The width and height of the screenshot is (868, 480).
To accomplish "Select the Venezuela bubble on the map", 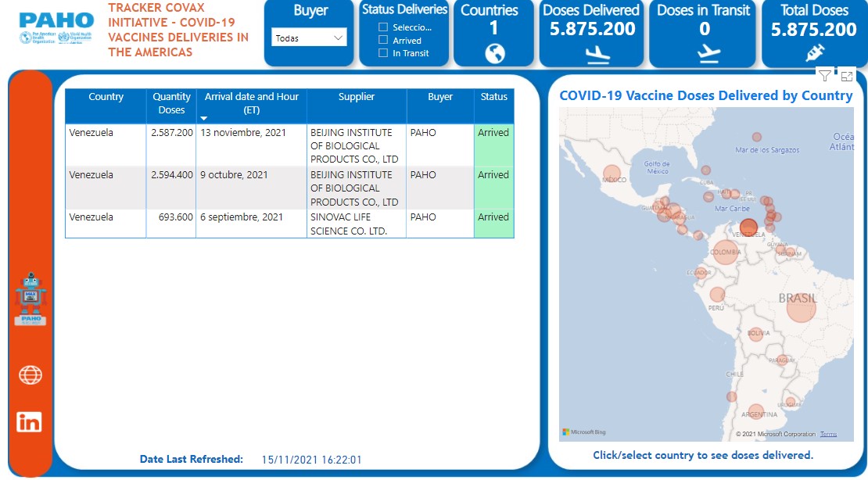I will [x=748, y=228].
